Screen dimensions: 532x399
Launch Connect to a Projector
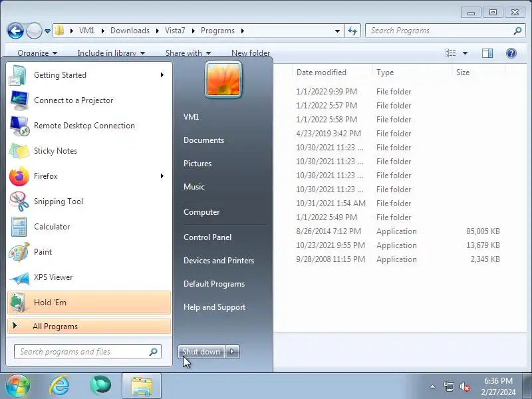[89, 100]
